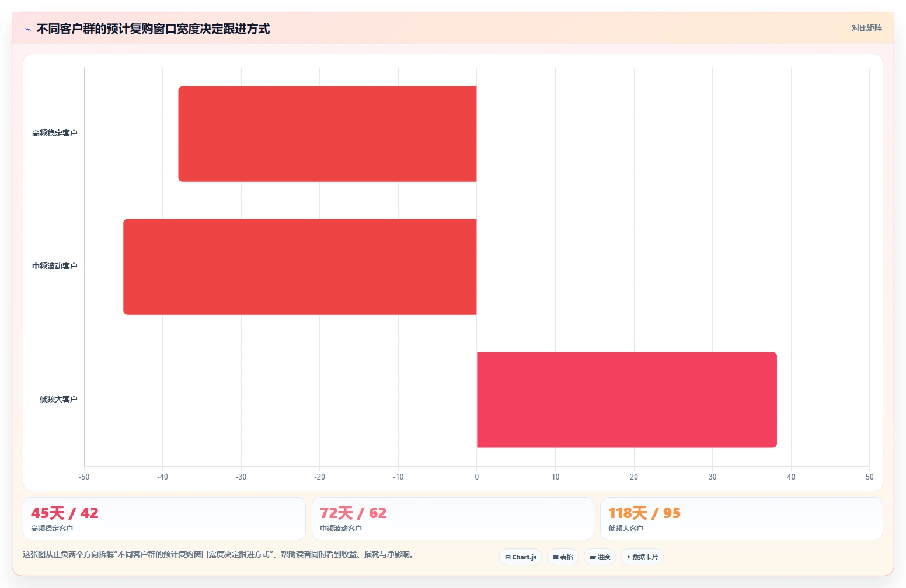Click the lightning icon beside the title
The image size is (906, 588).
pos(27,29)
